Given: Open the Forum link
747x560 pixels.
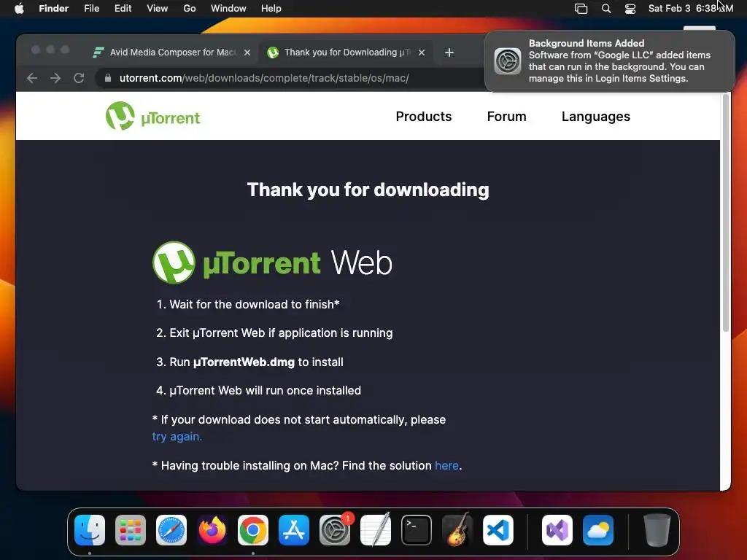Looking at the screenshot, I should tap(506, 117).
